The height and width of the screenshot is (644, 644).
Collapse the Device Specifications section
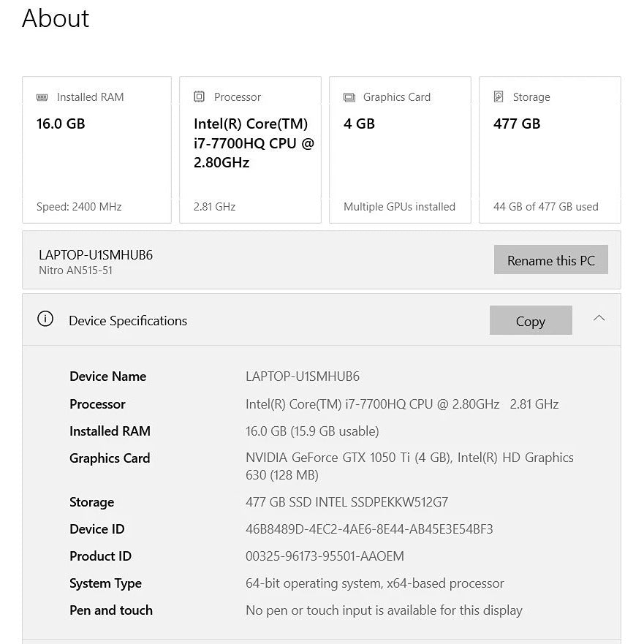click(x=599, y=319)
